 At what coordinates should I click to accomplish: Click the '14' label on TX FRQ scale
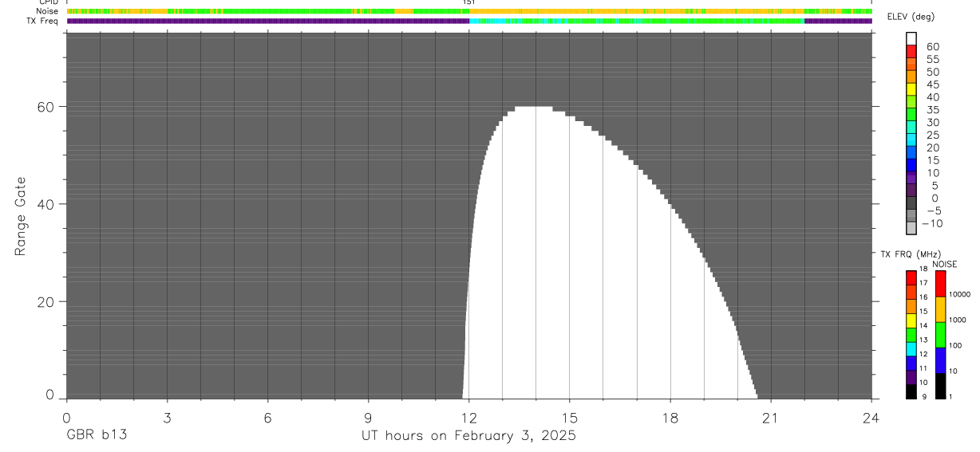pyautogui.click(x=923, y=325)
